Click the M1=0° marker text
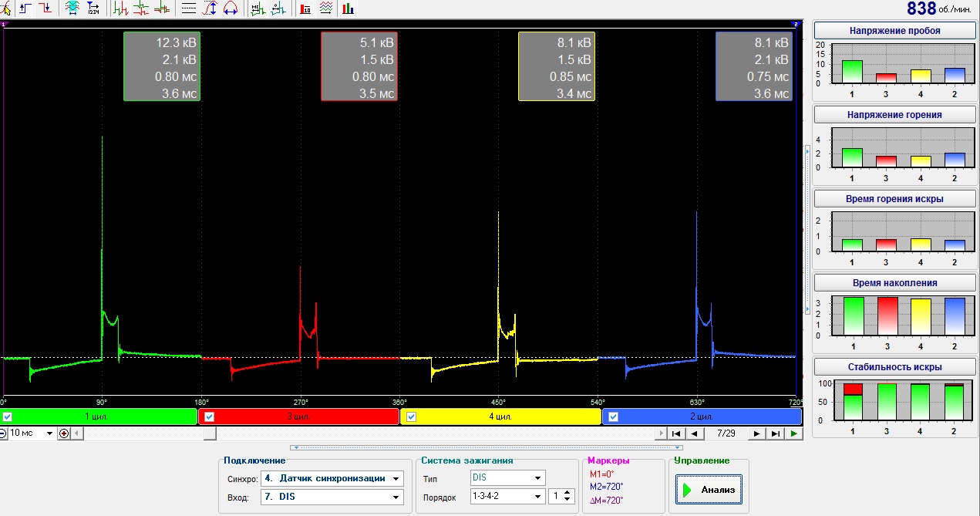Viewport: 980px width, 516px height. pos(604,474)
